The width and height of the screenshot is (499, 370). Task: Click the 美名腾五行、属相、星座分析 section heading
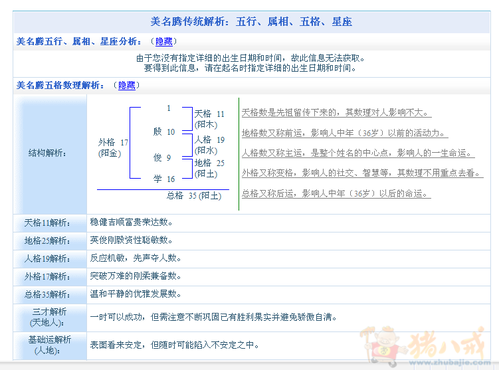79,42
